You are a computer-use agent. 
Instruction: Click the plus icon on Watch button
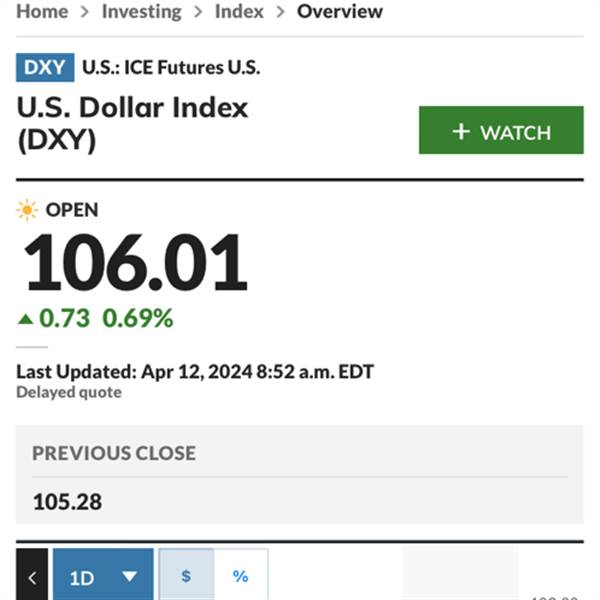(461, 132)
